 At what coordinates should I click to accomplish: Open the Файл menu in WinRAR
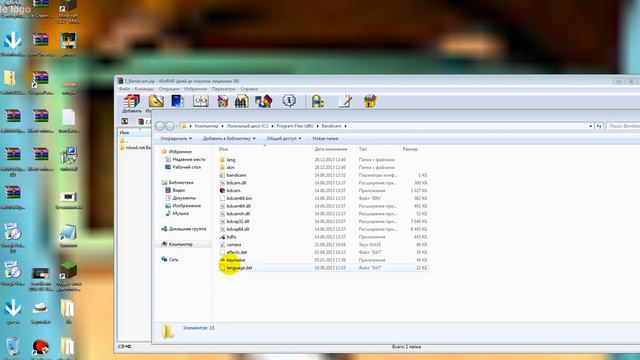(x=124, y=89)
